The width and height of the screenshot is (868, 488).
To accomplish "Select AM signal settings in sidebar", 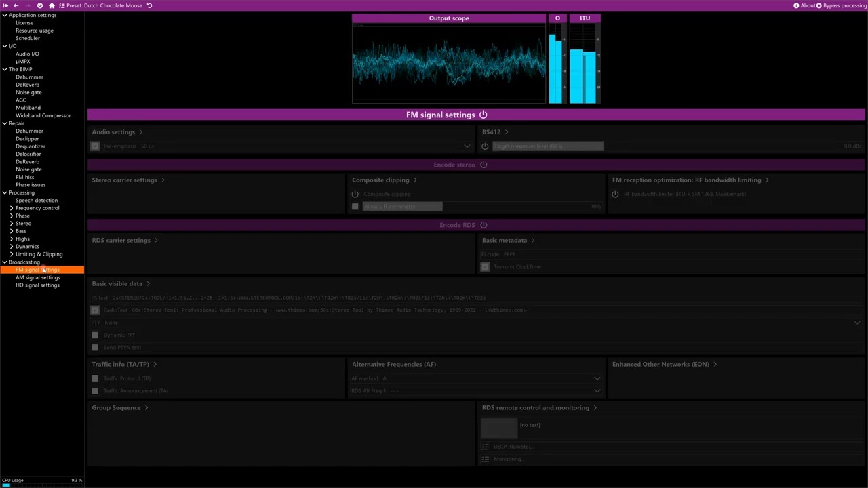I will coord(38,277).
